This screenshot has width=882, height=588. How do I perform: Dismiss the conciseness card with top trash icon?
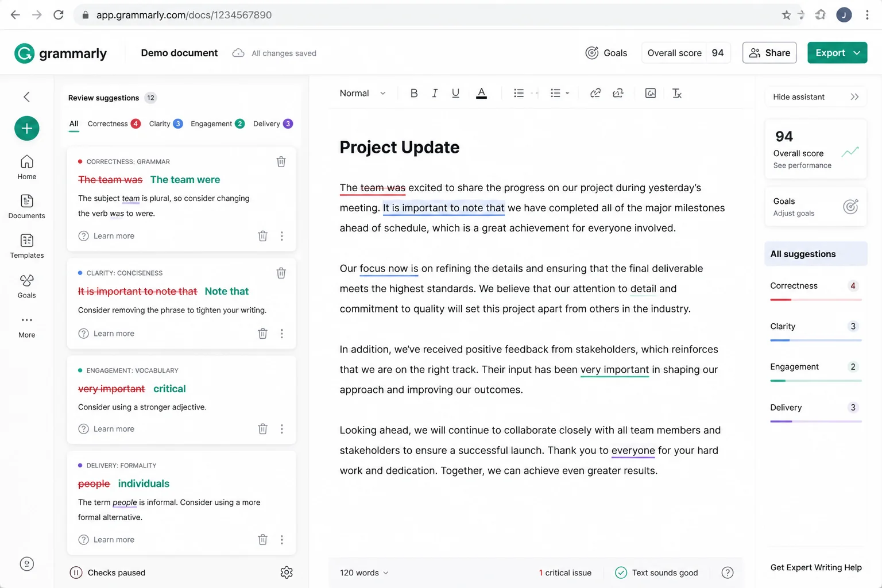coord(281,273)
